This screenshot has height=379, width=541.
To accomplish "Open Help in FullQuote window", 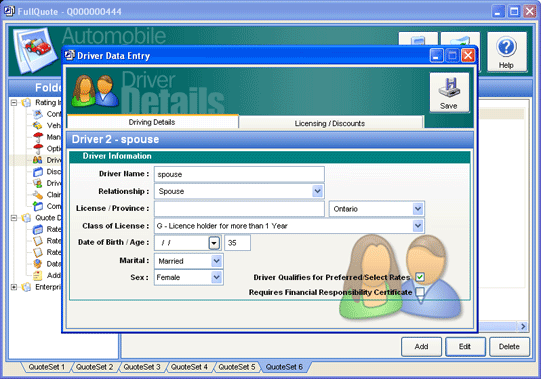I will pyautogui.click(x=506, y=52).
